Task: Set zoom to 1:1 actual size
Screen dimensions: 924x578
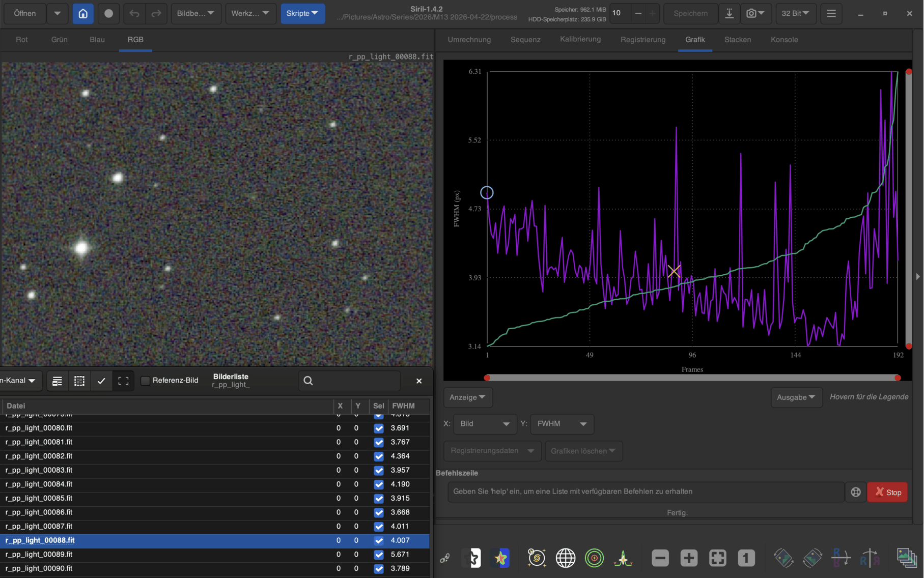Action: [746, 558]
